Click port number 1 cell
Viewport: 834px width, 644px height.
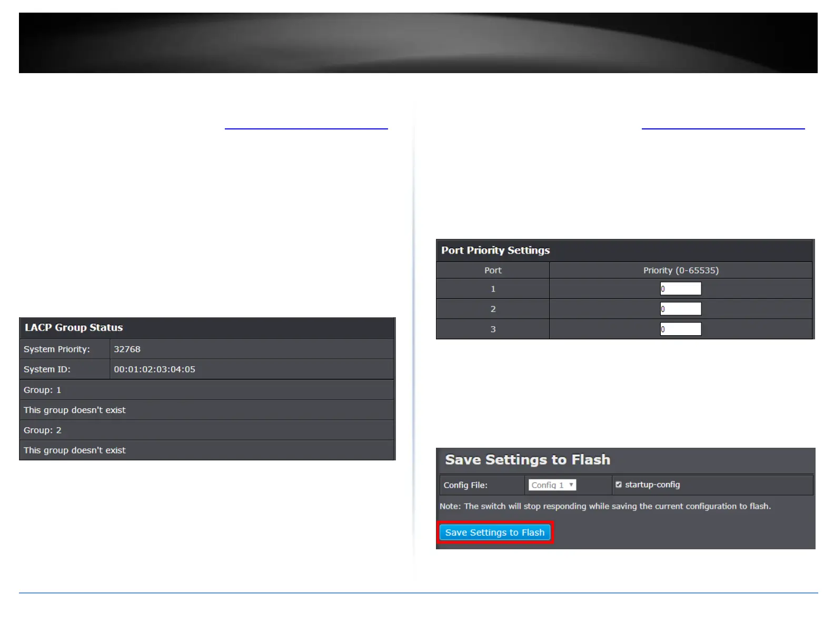coord(493,289)
